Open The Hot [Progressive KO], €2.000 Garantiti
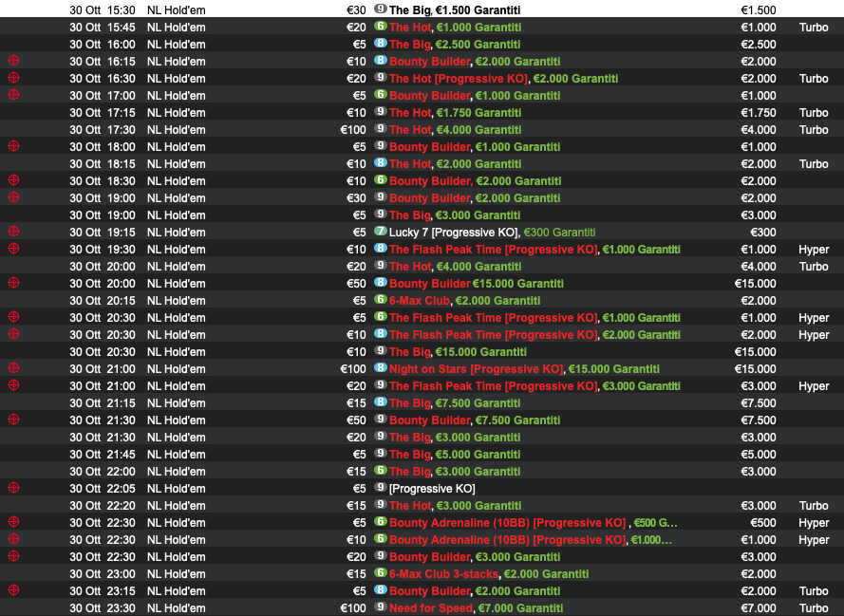Viewport: 844px width, 616px height. [x=503, y=79]
